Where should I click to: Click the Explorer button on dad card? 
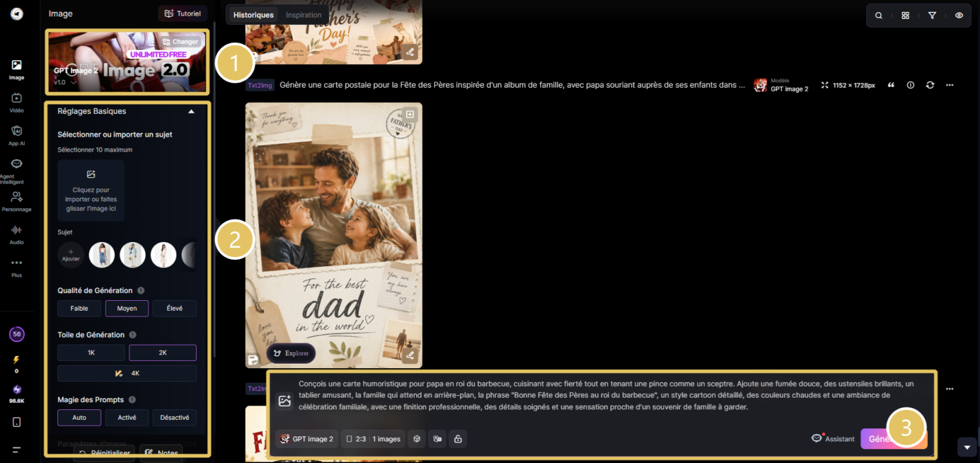pos(291,353)
